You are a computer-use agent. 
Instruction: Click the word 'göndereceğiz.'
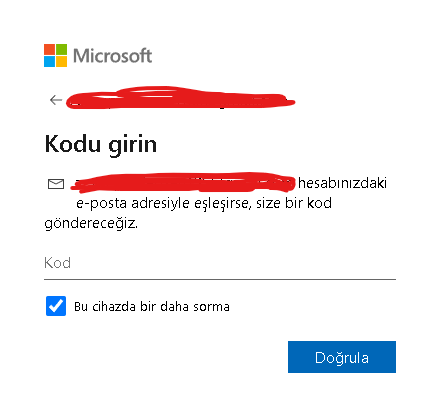pos(91,223)
